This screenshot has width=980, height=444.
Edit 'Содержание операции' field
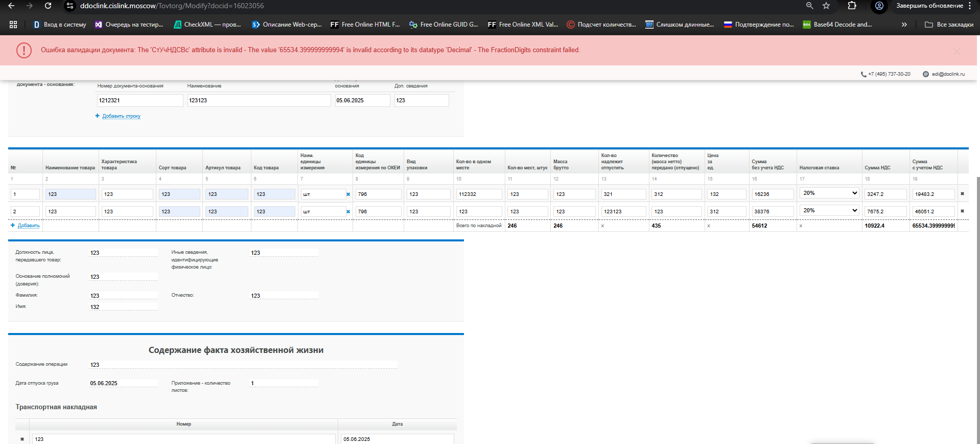click(x=243, y=365)
